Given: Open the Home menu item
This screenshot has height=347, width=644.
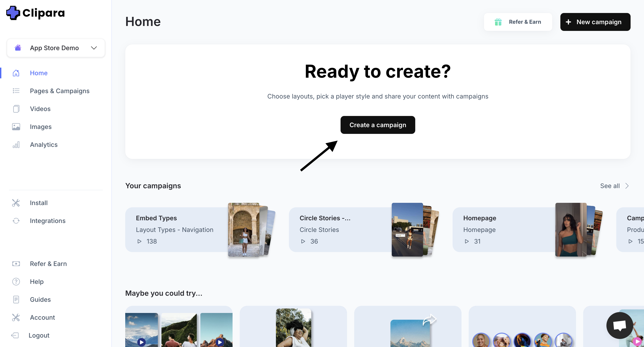Looking at the screenshot, I should (x=39, y=73).
